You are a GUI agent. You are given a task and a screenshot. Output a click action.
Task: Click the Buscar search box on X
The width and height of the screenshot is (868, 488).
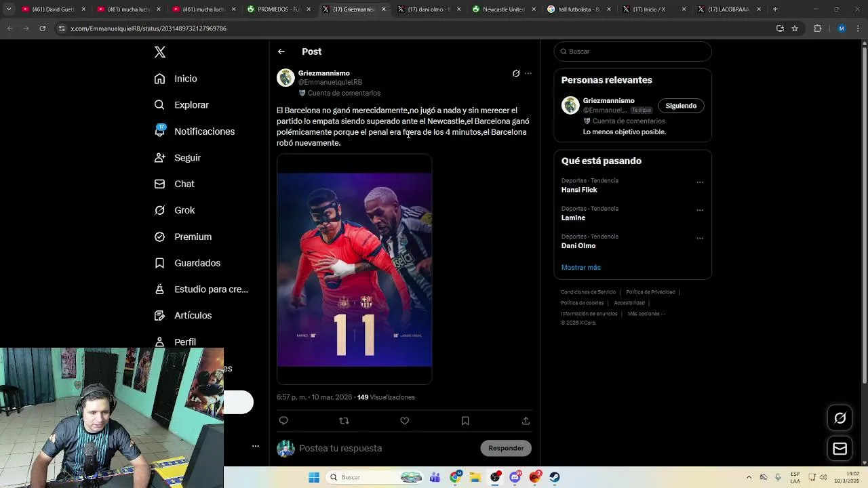pos(633,52)
